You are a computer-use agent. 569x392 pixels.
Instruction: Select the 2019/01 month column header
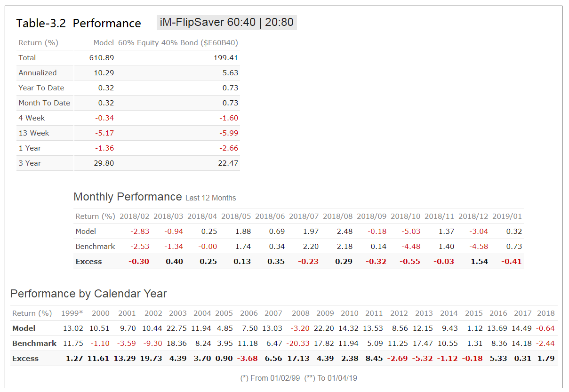coord(507,216)
